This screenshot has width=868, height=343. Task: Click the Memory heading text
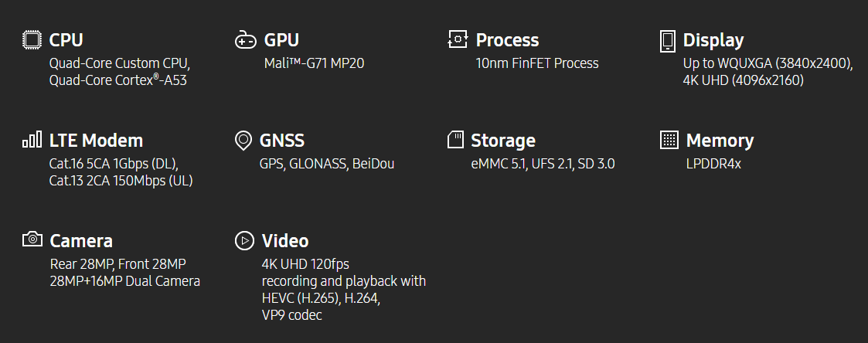pos(720,141)
